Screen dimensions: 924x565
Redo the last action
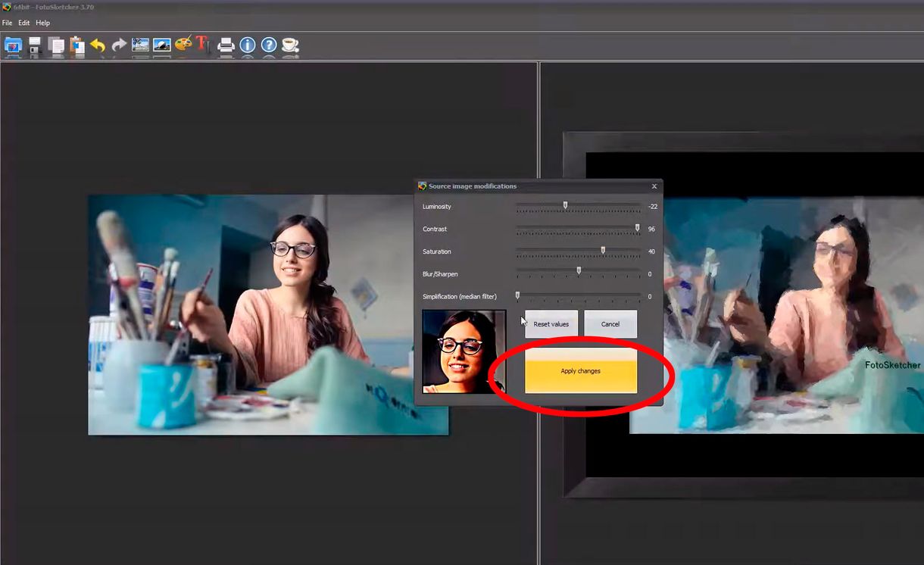tap(119, 45)
